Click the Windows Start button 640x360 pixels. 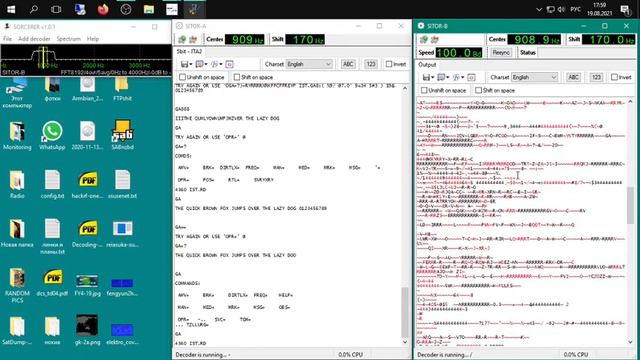click(11, 9)
